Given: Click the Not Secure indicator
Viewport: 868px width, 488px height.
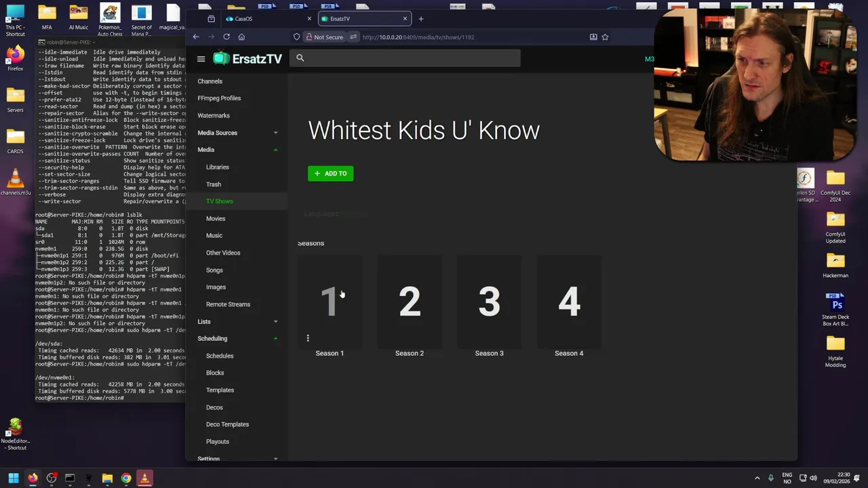Looking at the screenshot, I should pos(325,37).
